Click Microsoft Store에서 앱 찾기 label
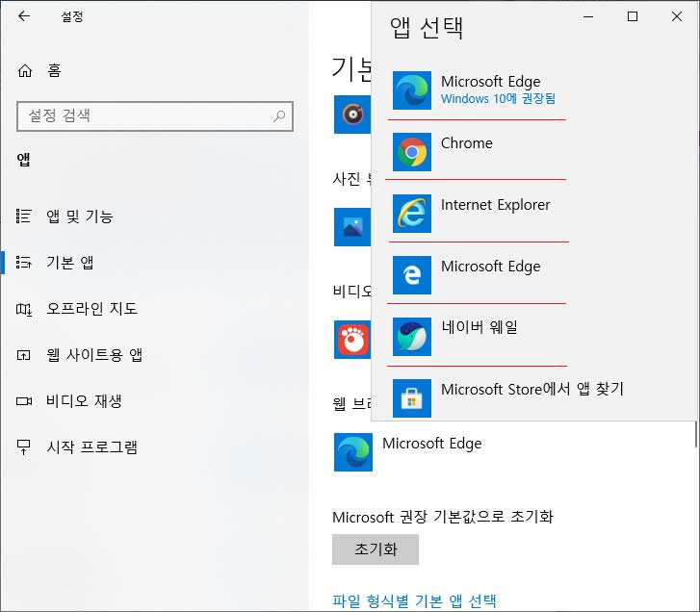This screenshot has height=612, width=700. [532, 389]
